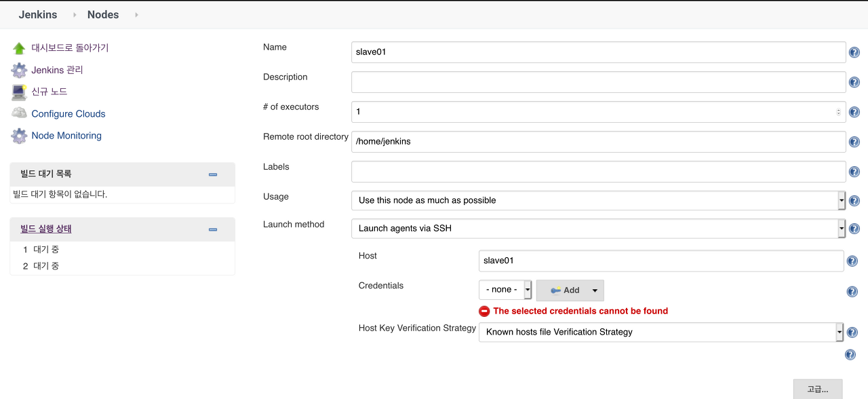
Task: Go to Nodes breadcrumb
Action: click(103, 14)
